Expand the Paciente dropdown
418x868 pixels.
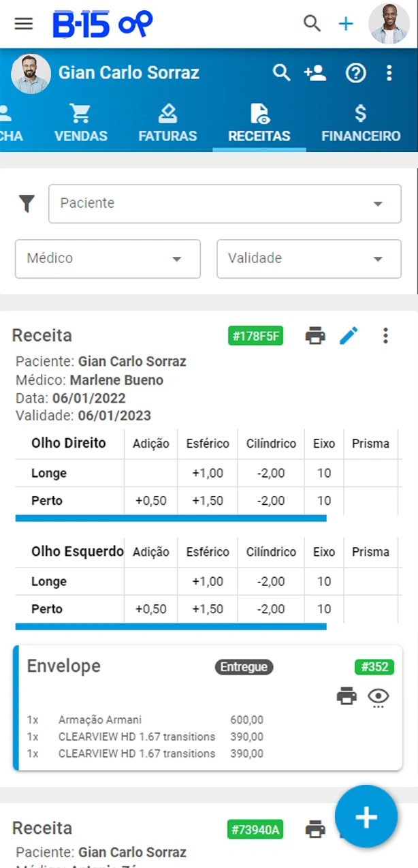[x=225, y=204]
